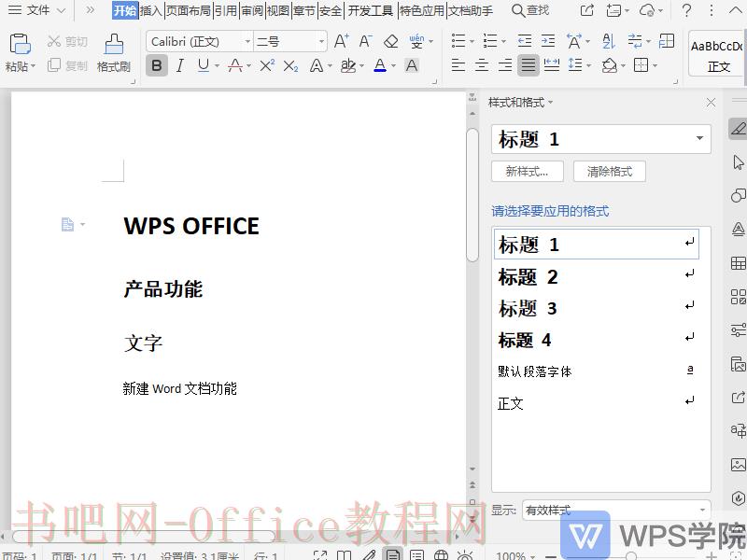Image resolution: width=747 pixels, height=560 pixels.
Task: Click the 正文 style gallery thumbnail in ribbon
Action: 717,54
